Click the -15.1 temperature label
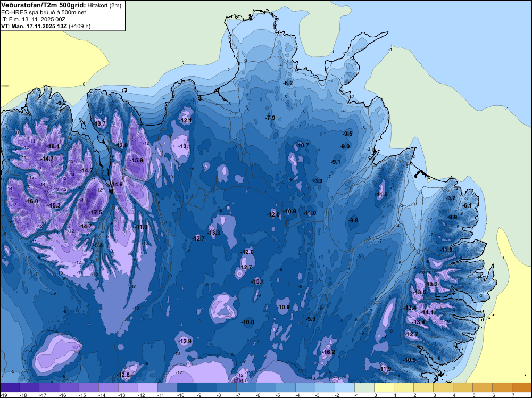 (x=257, y=281)
